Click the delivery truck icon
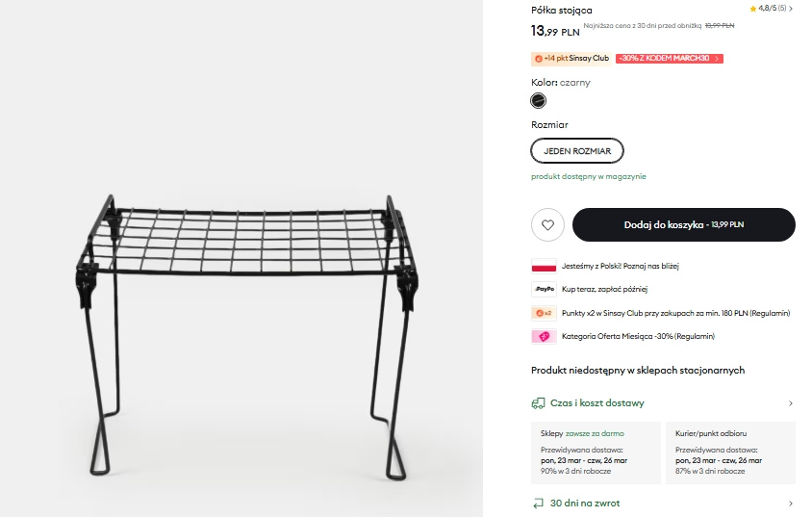This screenshot has height=517, width=812. point(539,403)
